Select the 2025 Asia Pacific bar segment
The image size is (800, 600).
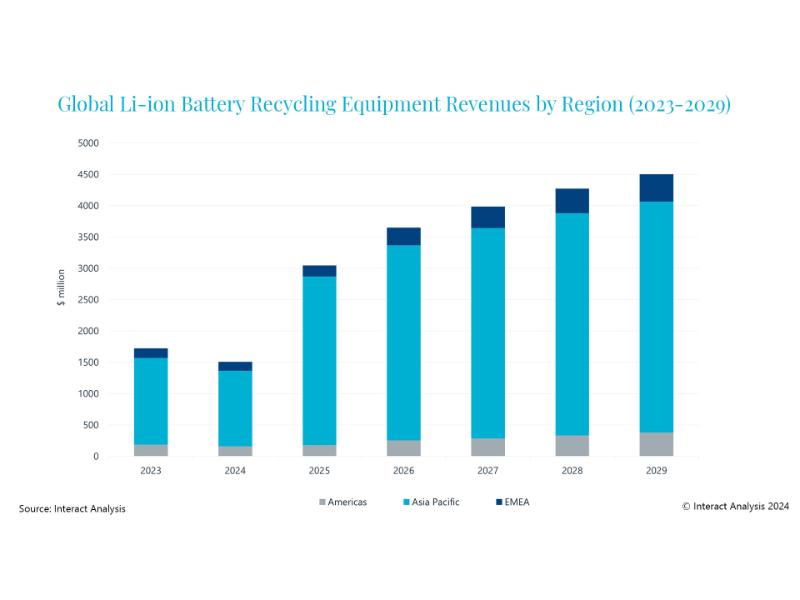[x=319, y=360]
